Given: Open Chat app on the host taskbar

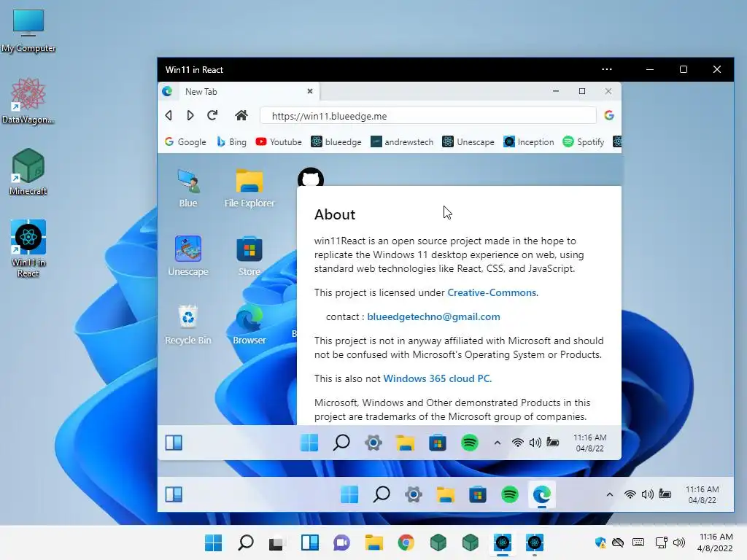Looking at the screenshot, I should click(341, 542).
